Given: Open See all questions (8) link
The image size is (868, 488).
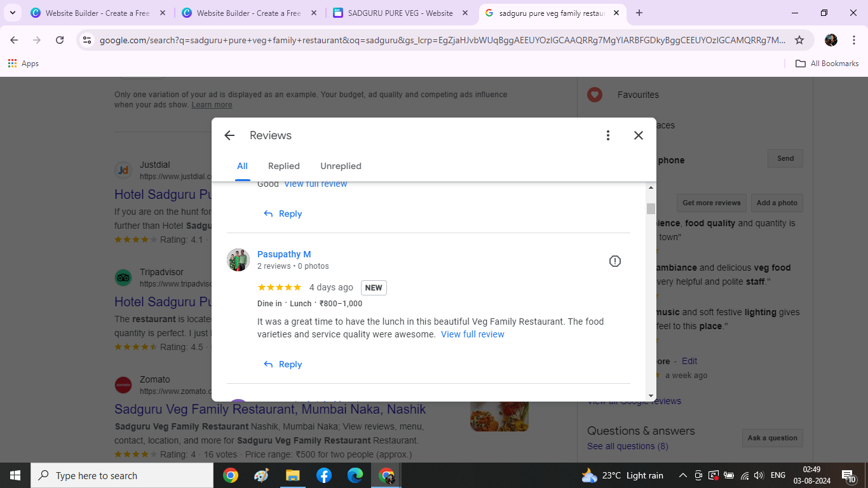Looking at the screenshot, I should click(x=628, y=446).
